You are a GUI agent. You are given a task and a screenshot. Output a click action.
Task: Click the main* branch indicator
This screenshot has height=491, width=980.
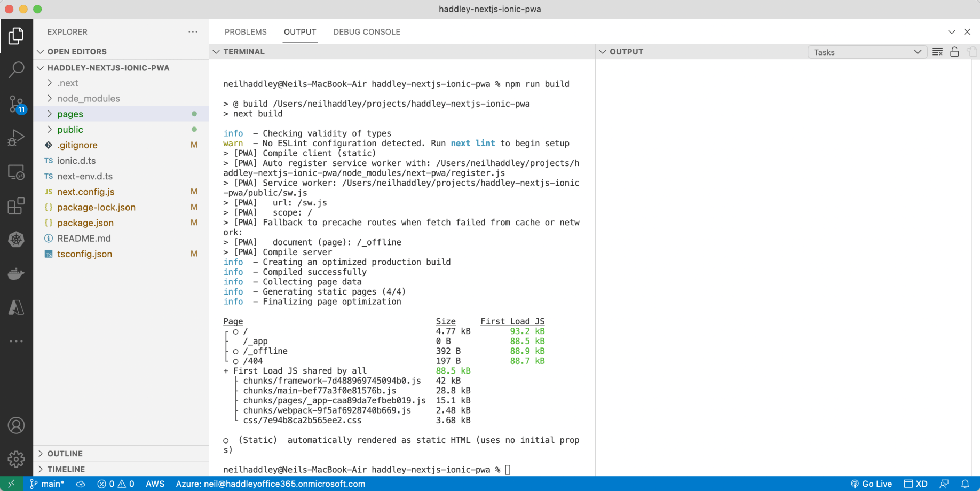[x=47, y=484]
